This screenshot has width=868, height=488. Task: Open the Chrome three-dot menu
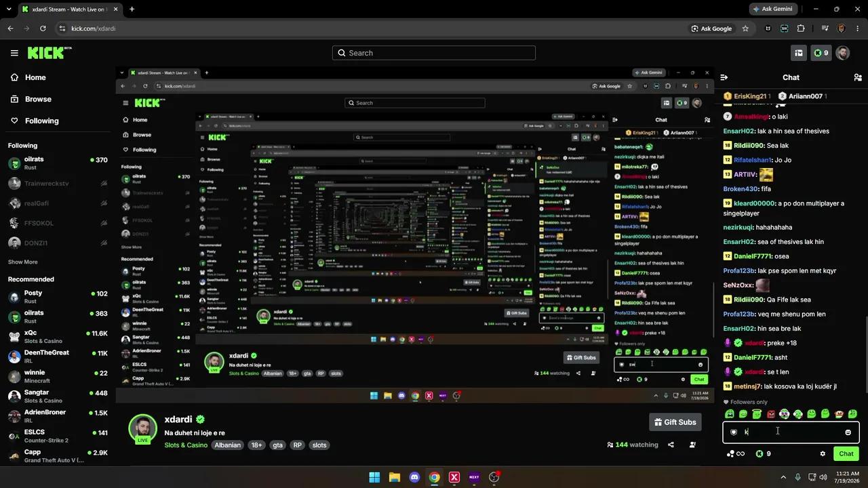pos(858,28)
